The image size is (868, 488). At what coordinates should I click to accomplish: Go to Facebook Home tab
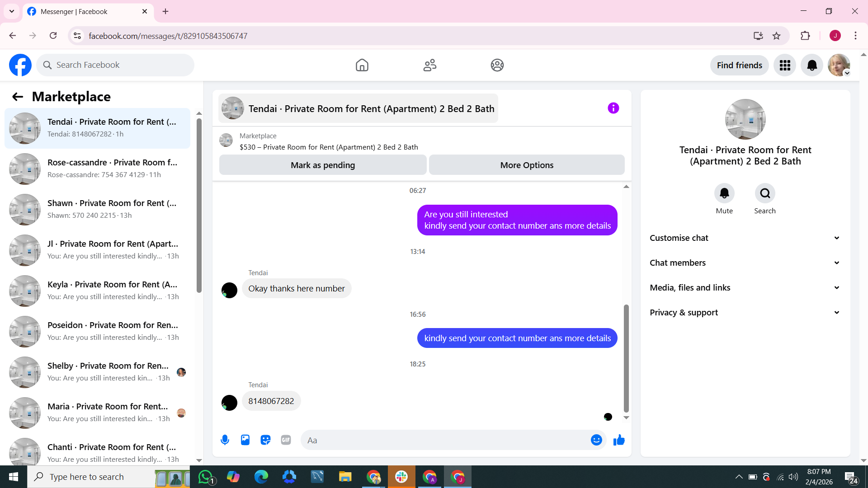click(362, 66)
